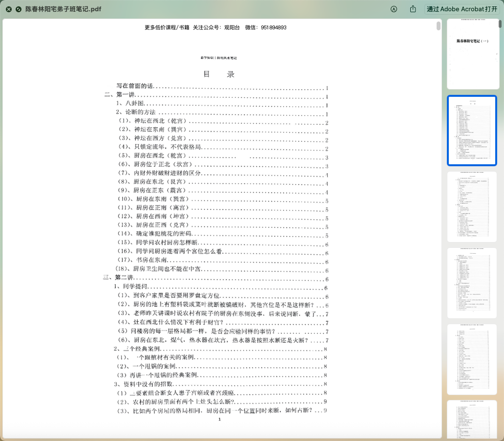504x441 pixels.
Task: Click the 目录 heading on the page
Action: [219, 74]
